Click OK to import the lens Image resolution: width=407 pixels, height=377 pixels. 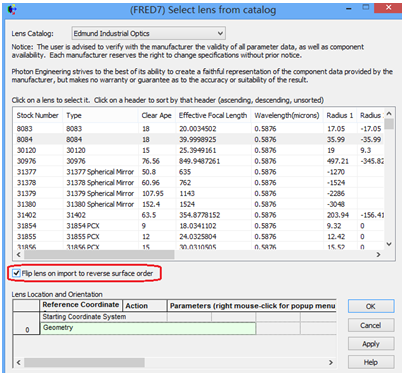pos(371,306)
